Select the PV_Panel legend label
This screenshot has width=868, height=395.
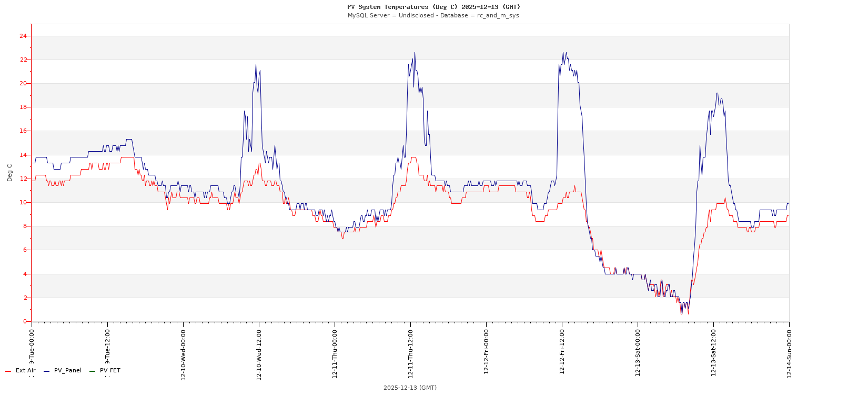(x=68, y=371)
